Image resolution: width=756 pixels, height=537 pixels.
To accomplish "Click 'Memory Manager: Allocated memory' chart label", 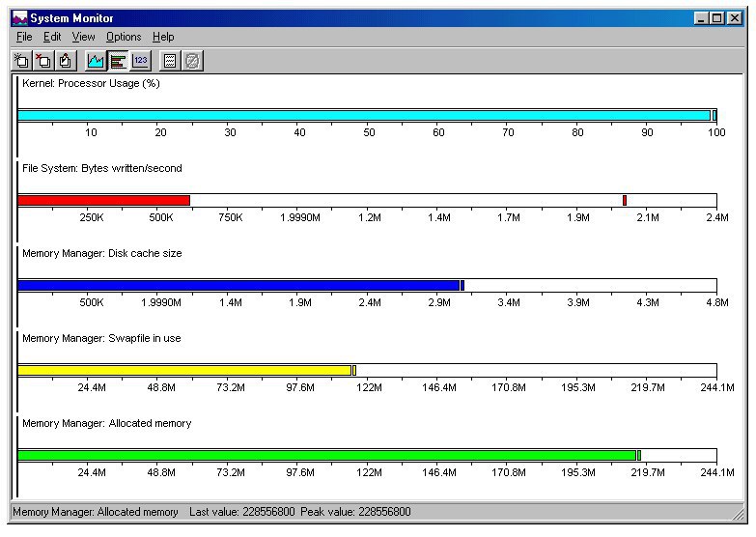I will (107, 423).
